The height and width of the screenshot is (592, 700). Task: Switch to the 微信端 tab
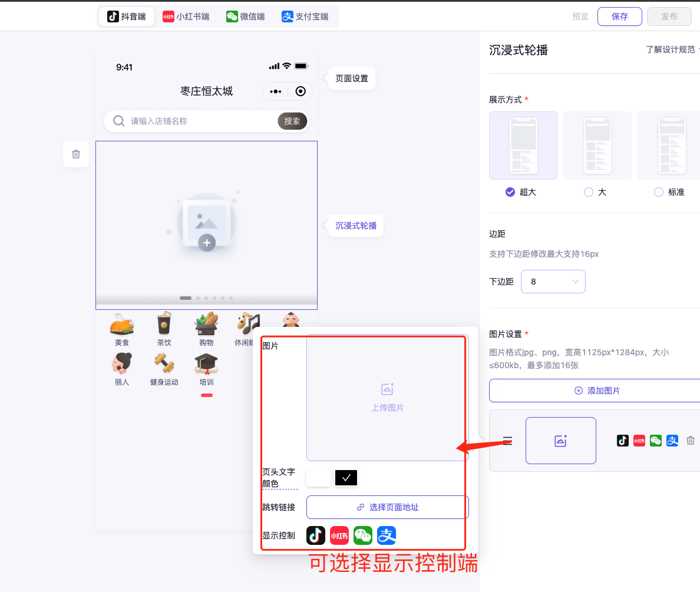(246, 16)
